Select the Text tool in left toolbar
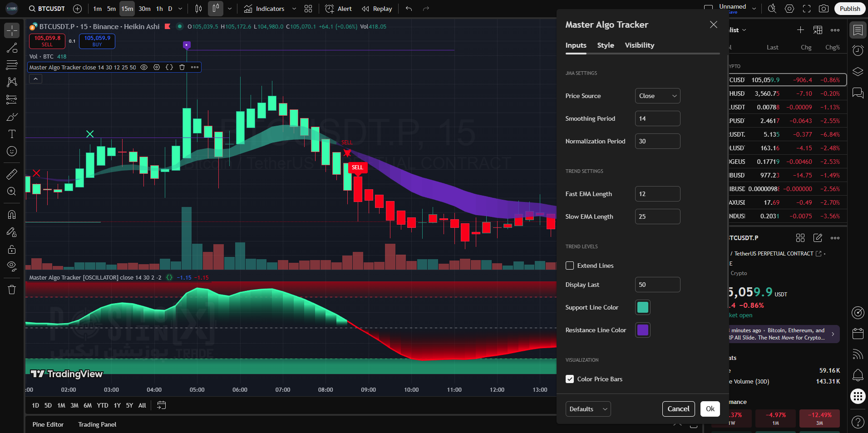 tap(12, 134)
